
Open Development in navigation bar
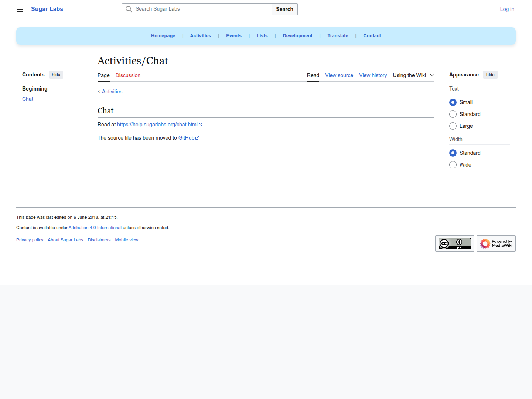tap(298, 36)
